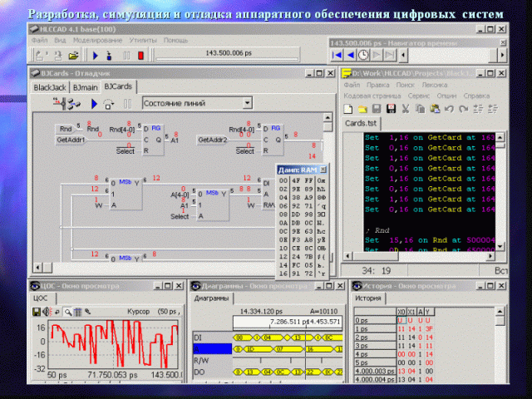Click the Redo arrow in editor toolbar
532x399 pixels.
tap(462, 109)
